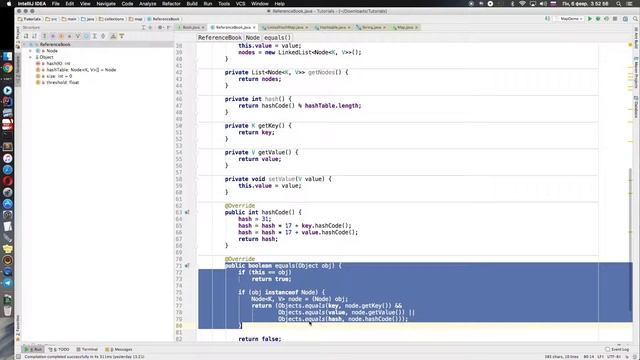Open the UTF-8 encoding selector in the status bar
Viewport: 640px width, 360px height.
click(613, 357)
